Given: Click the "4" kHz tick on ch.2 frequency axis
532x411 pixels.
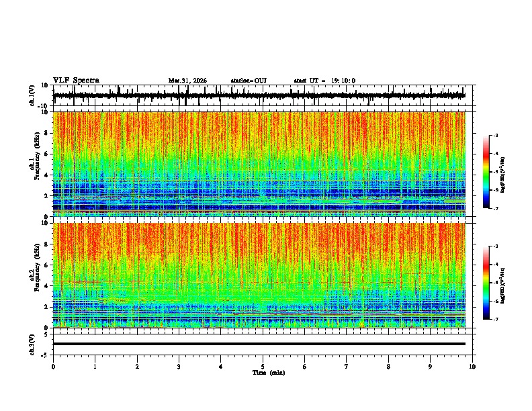Looking at the screenshot, I should coord(46,286).
